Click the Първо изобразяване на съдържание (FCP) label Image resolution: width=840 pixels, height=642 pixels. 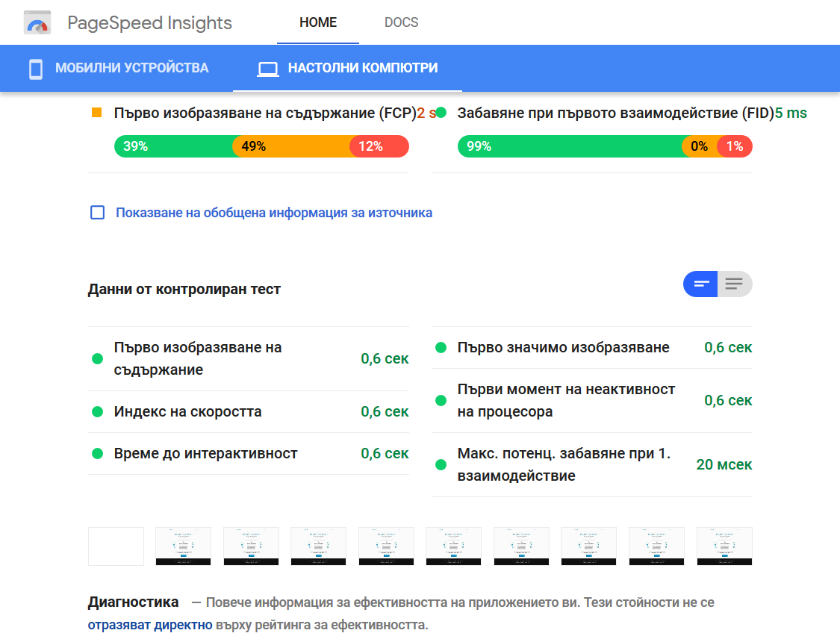click(x=265, y=113)
